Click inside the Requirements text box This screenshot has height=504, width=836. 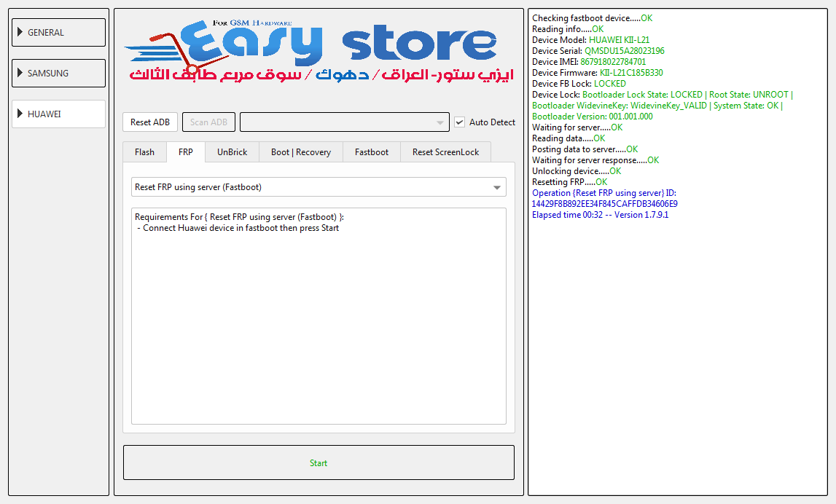coord(319,316)
